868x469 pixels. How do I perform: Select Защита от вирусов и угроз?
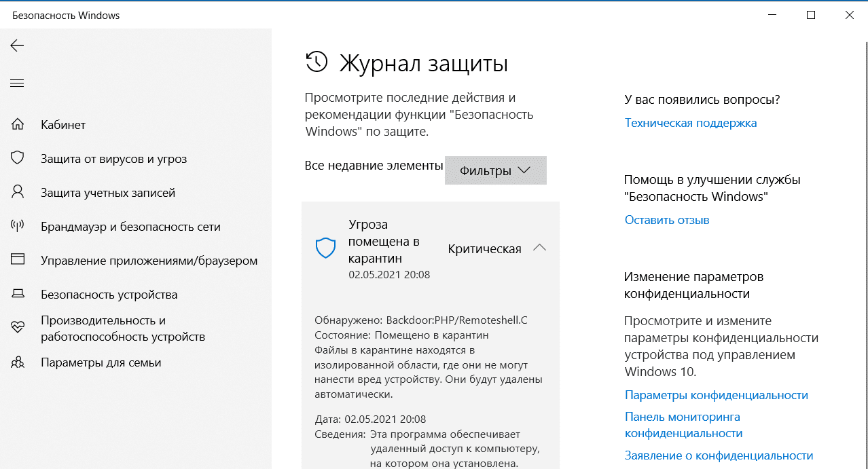pos(113,159)
